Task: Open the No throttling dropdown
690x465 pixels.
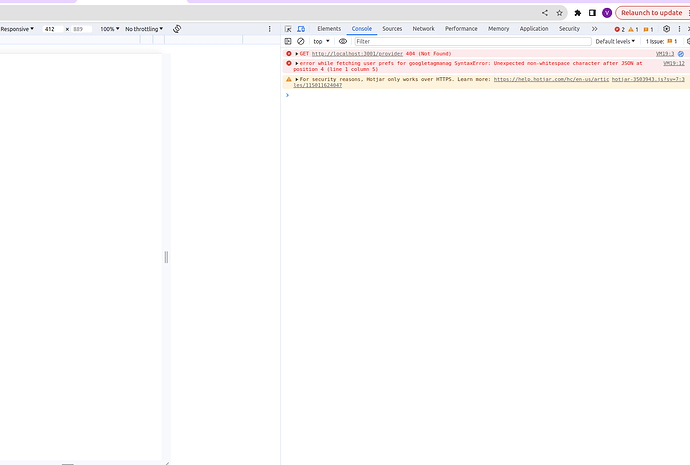Action: click(144, 29)
